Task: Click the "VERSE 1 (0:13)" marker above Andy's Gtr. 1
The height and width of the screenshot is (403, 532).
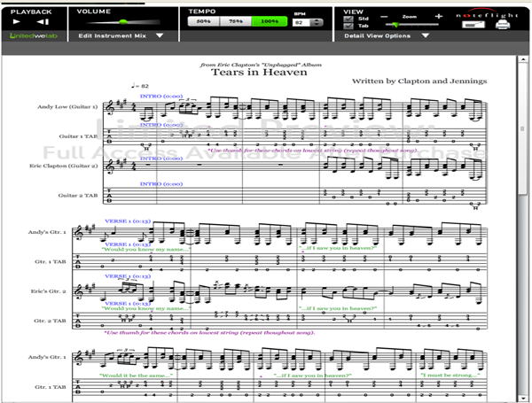Action: [x=128, y=221]
